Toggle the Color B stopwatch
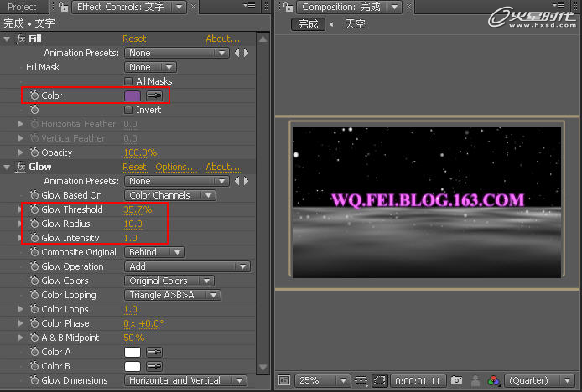The height and width of the screenshot is (392, 582). pyautogui.click(x=34, y=366)
